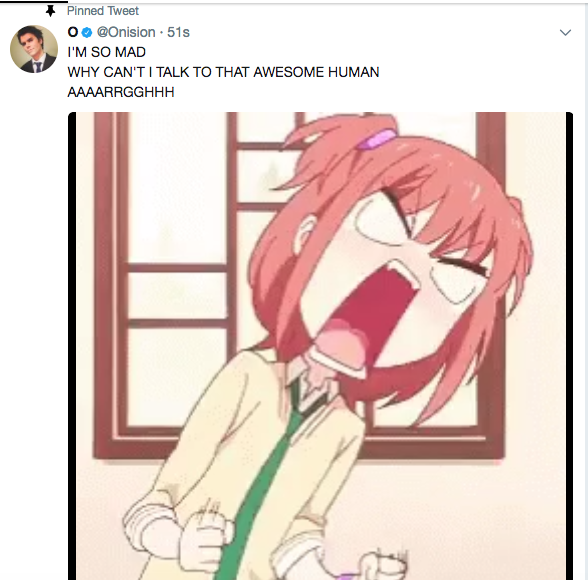588x580 pixels.
Task: Click the "AAAARRGGHHH" text line
Action: pyautogui.click(x=121, y=92)
